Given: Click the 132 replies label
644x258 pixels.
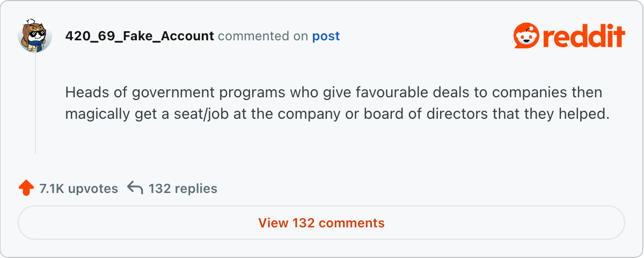Looking at the screenshot, I should click(x=182, y=189).
